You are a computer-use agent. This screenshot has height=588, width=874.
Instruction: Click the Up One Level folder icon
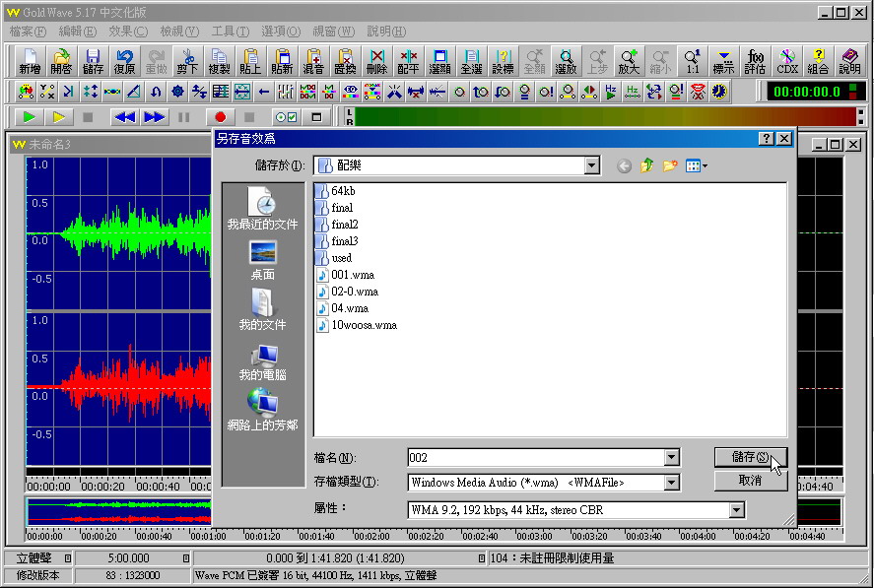646,166
